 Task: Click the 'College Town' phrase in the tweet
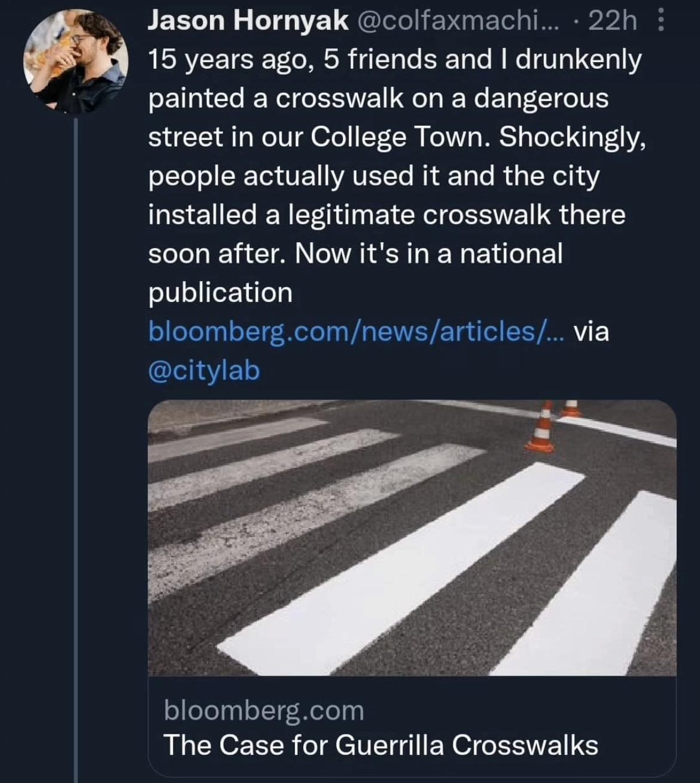(x=400, y=137)
